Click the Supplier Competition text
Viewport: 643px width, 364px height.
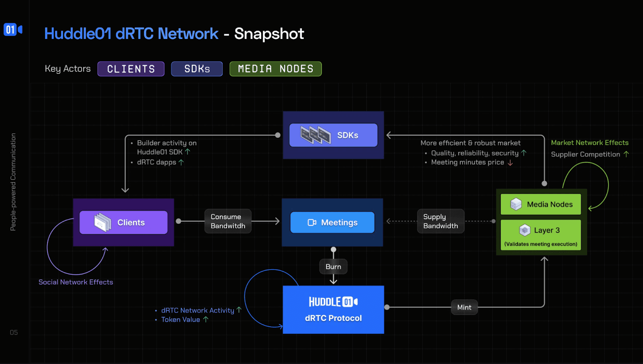586,154
